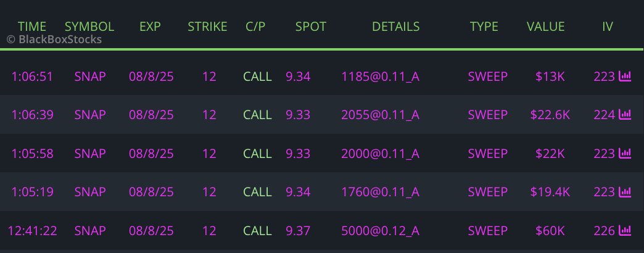Image resolution: width=644 pixels, height=253 pixels.
Task: Sort by the C/P column header
Action: pyautogui.click(x=255, y=27)
